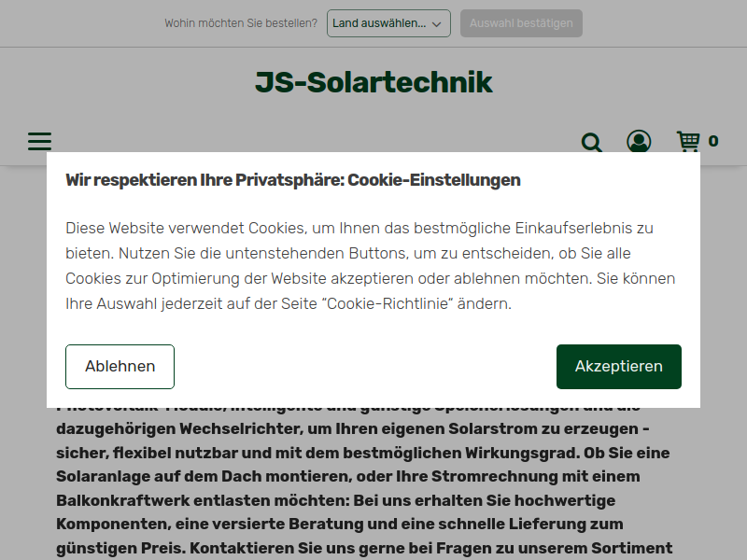Viewport: 747px width, 560px height.
Task: Expand the Land auswählen country dropdown
Action: (388, 23)
